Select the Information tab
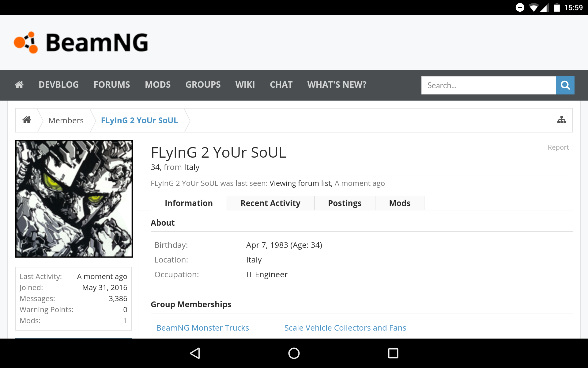The height and width of the screenshot is (368, 588). pos(189,203)
